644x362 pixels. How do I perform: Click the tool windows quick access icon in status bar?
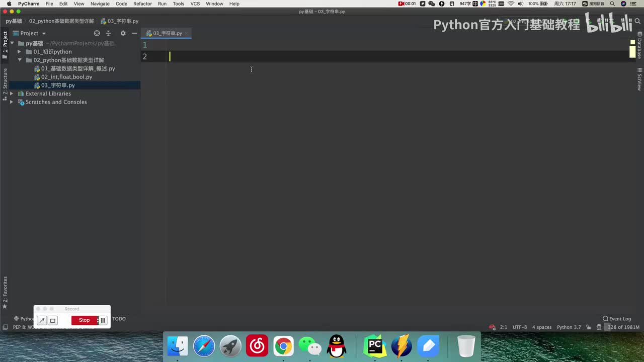(5, 327)
